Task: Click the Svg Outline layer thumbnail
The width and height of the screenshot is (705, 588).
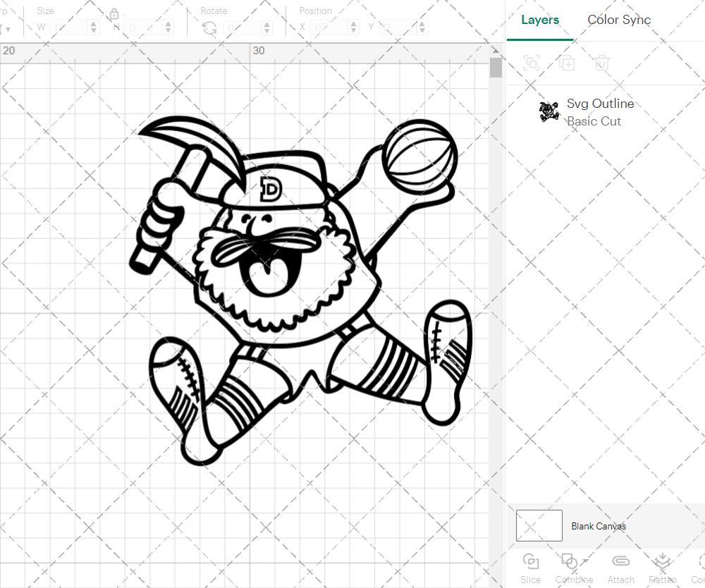Action: coord(549,111)
